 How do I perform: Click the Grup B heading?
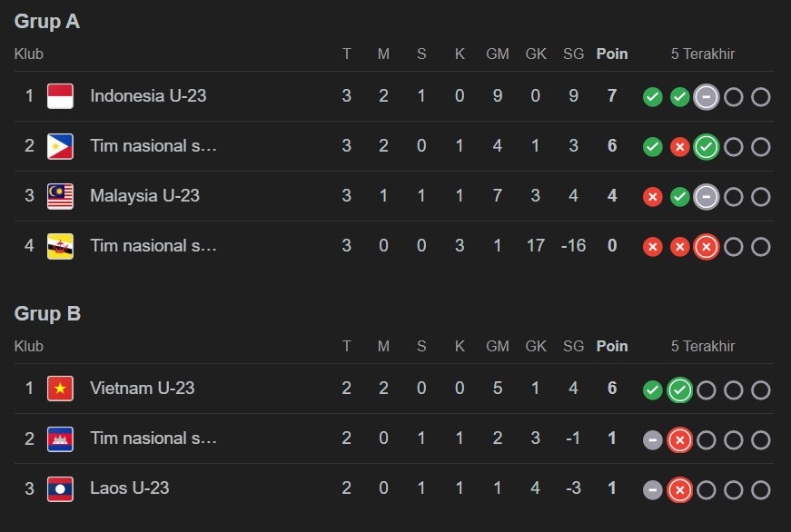click(47, 314)
